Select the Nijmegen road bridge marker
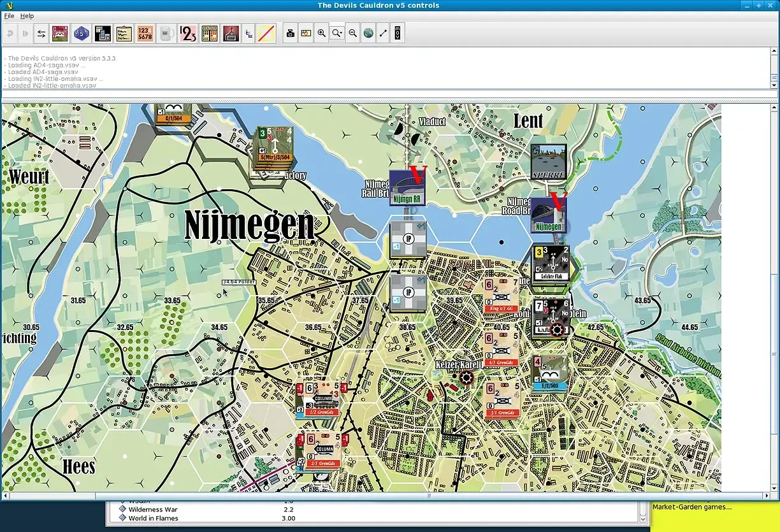The width and height of the screenshot is (780, 532). (x=548, y=215)
